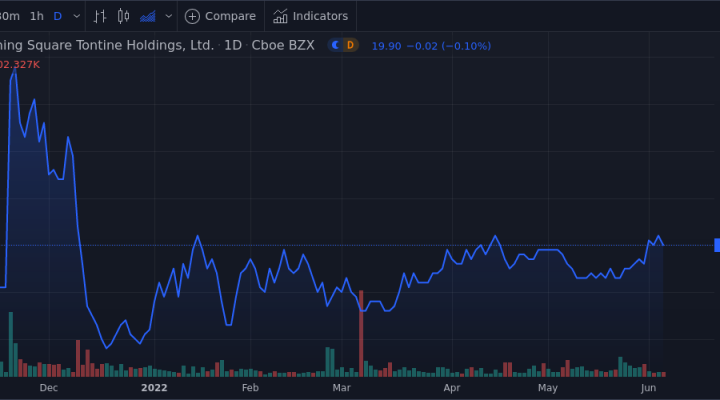Expand the time interval dropdown arrow
The width and height of the screenshot is (720, 400).
click(75, 16)
